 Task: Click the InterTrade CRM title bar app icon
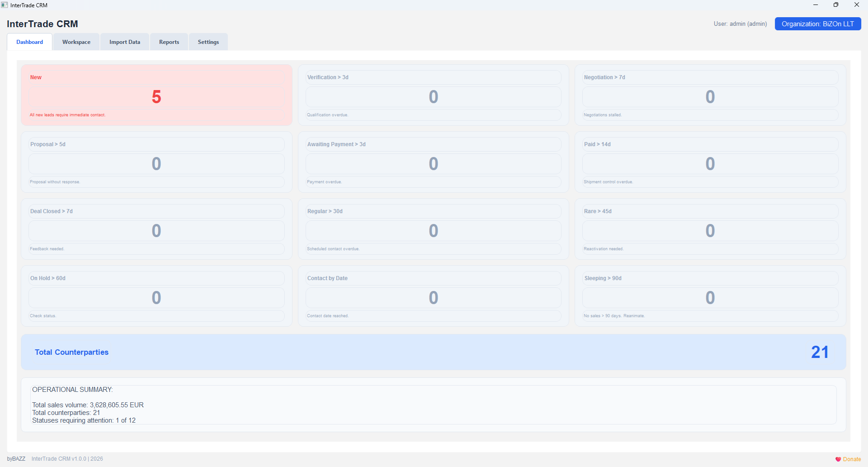[5, 5]
